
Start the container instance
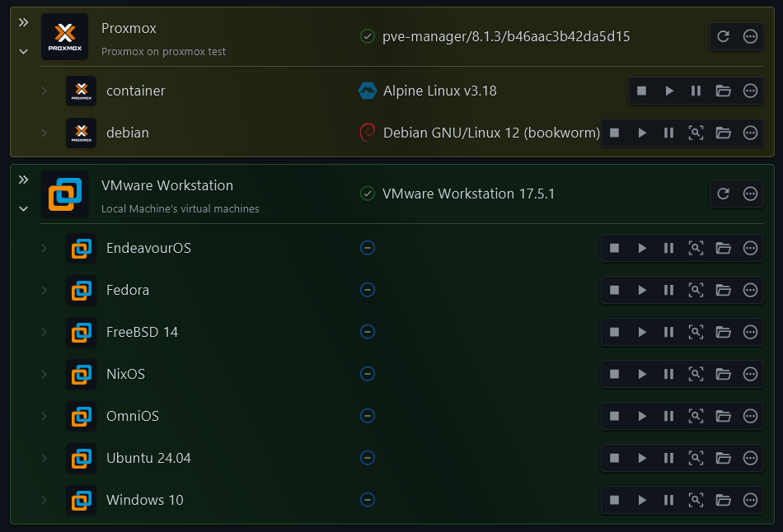pos(669,91)
